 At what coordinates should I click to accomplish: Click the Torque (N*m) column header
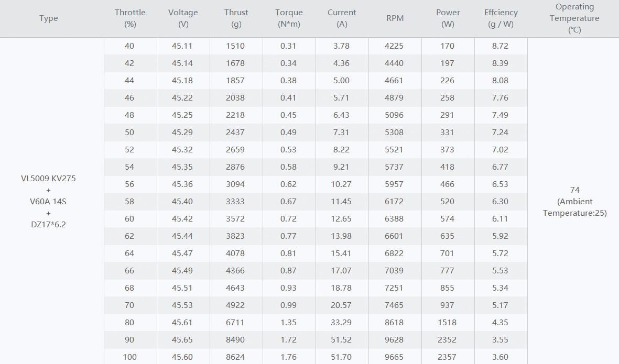pyautogui.click(x=289, y=18)
